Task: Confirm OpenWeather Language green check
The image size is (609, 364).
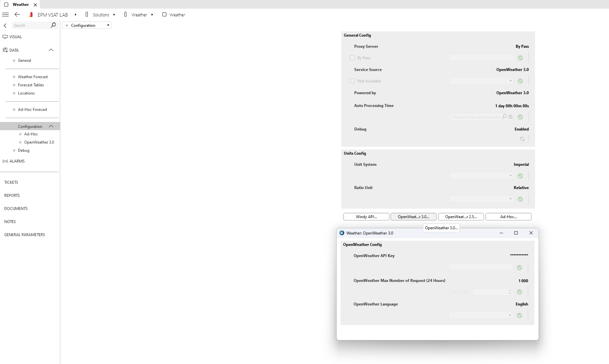Action: (520, 316)
